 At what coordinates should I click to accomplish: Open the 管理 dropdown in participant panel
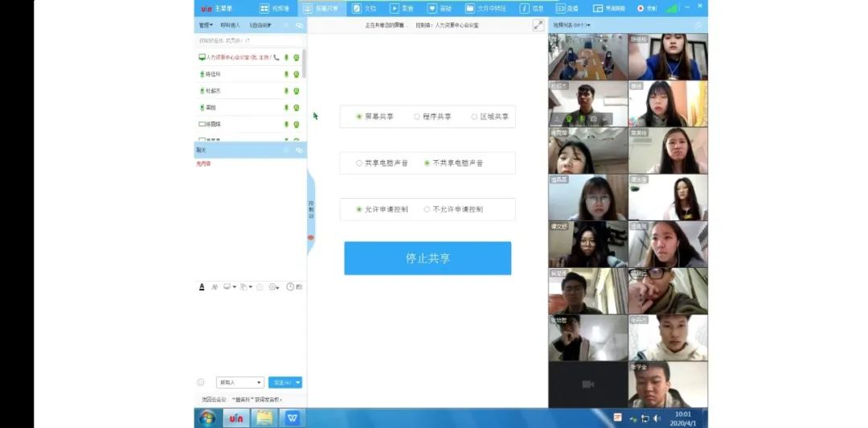click(206, 25)
